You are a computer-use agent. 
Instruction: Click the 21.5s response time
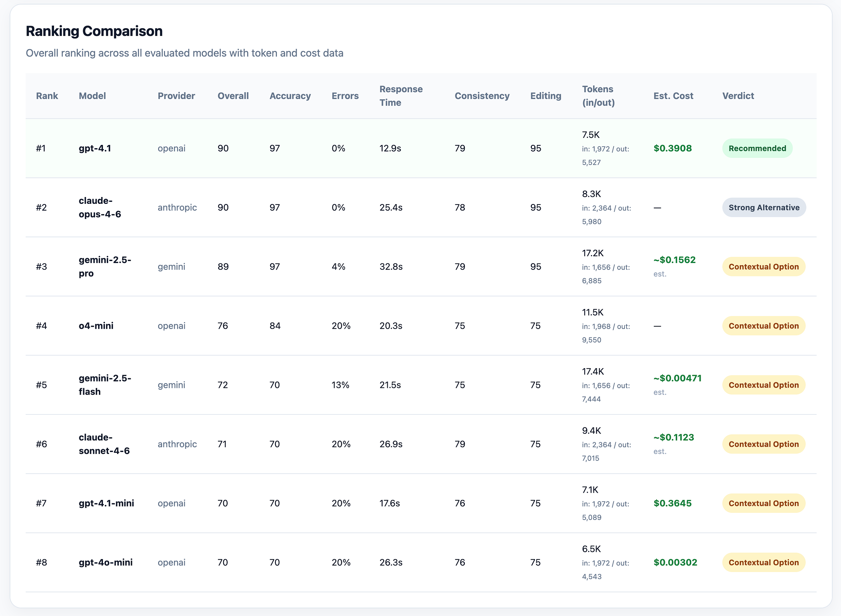point(390,385)
